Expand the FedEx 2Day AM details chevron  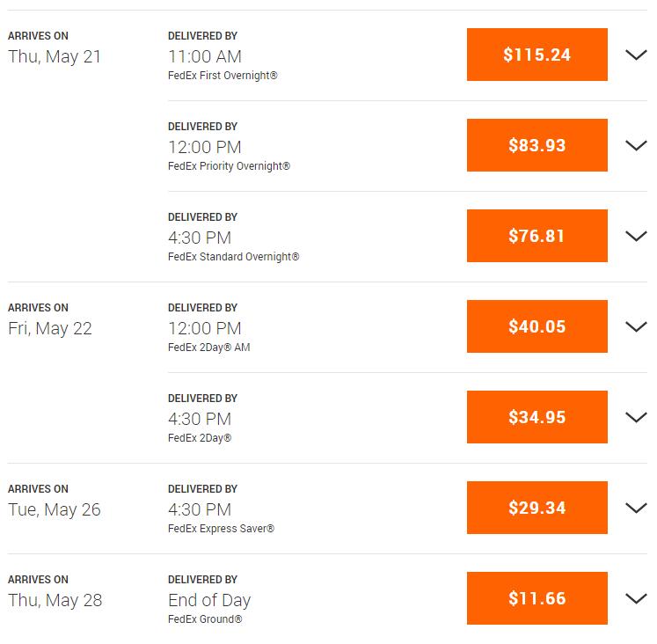[636, 326]
